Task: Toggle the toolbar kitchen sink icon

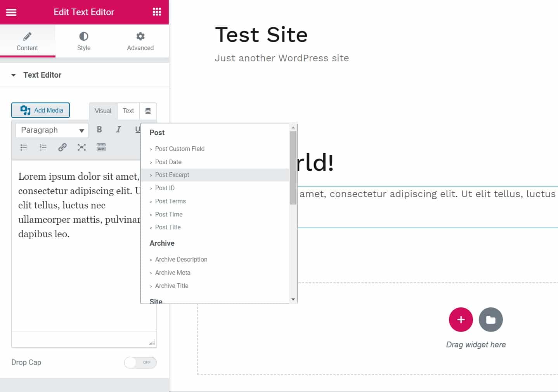Action: (101, 147)
